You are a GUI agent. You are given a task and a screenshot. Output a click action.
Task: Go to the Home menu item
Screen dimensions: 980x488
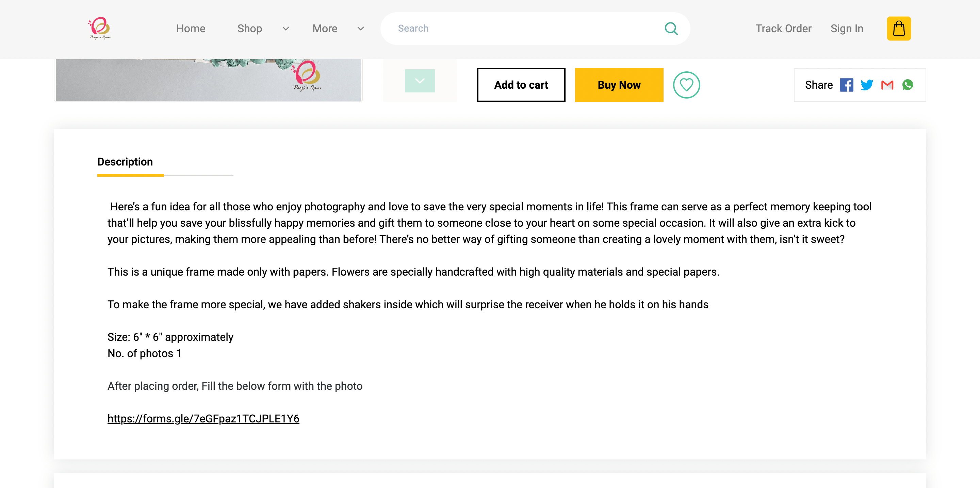(x=191, y=29)
